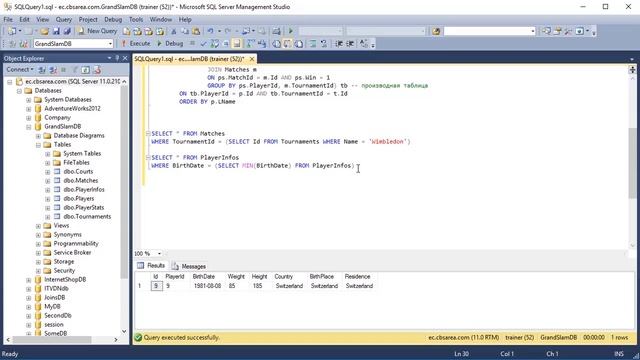Image resolution: width=640 pixels, height=360 pixels.
Task: Click the Increase Indent icon
Action: pos(350,44)
